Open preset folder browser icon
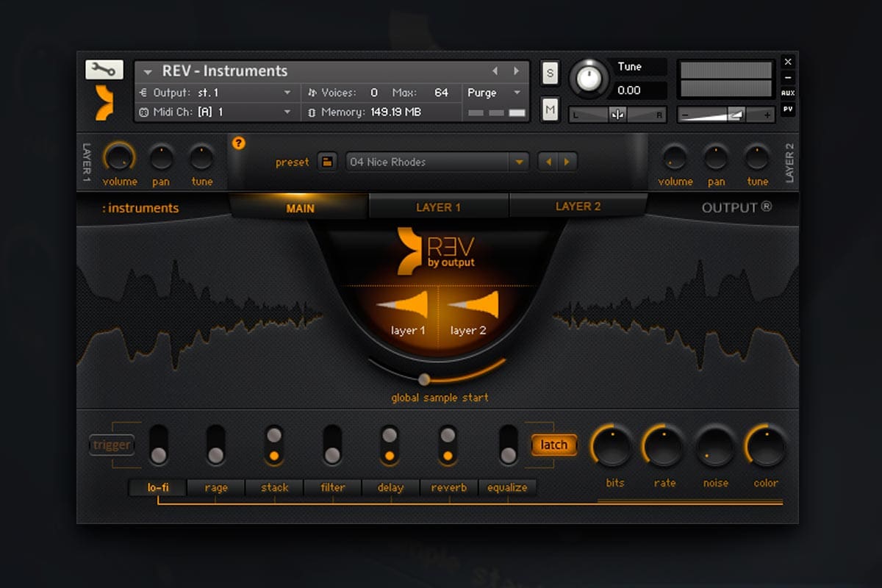The image size is (882, 588). pos(327,162)
